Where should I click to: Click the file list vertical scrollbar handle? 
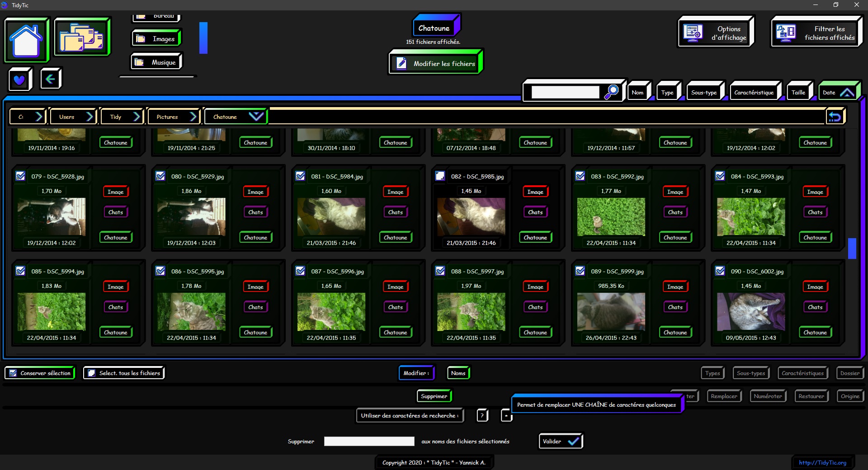click(x=852, y=248)
